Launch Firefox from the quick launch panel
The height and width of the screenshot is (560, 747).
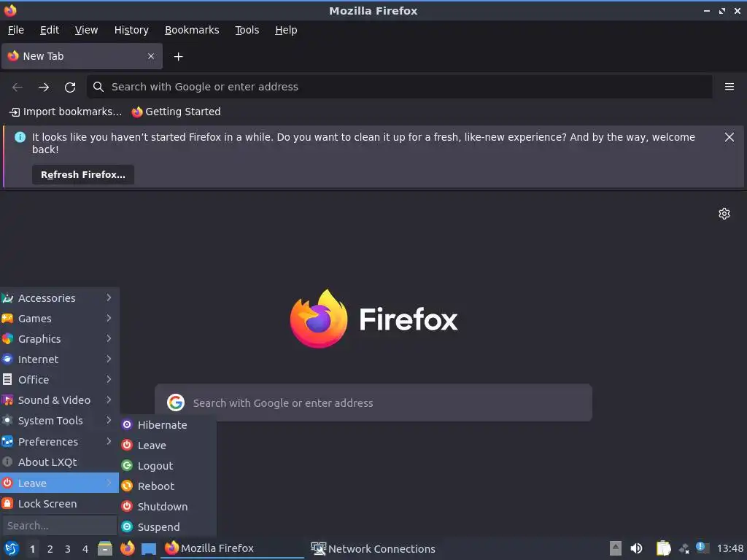(x=127, y=548)
